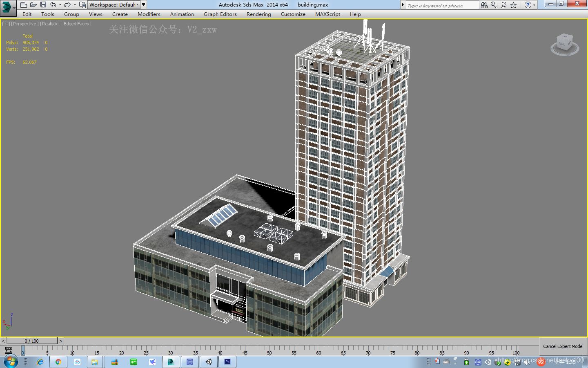Click the 0 / 100 time slider handle
This screenshot has width=588, height=368.
(31, 341)
